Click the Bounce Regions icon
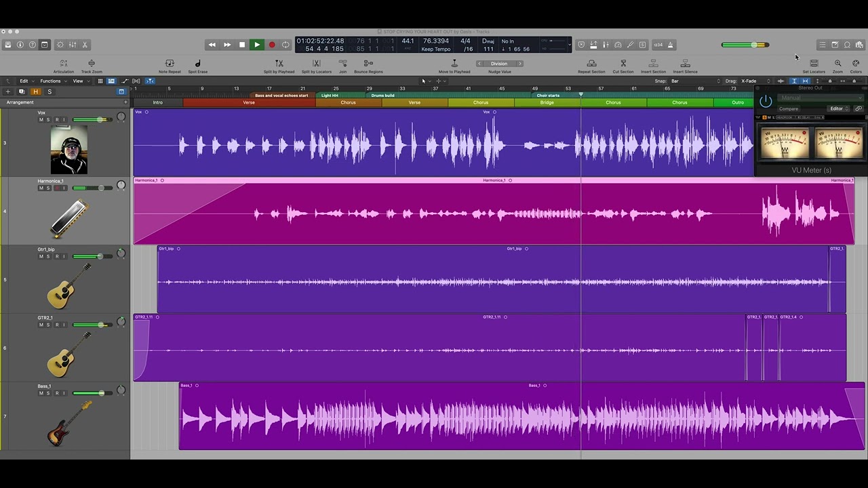Image resolution: width=868 pixels, height=488 pixels. tap(368, 63)
